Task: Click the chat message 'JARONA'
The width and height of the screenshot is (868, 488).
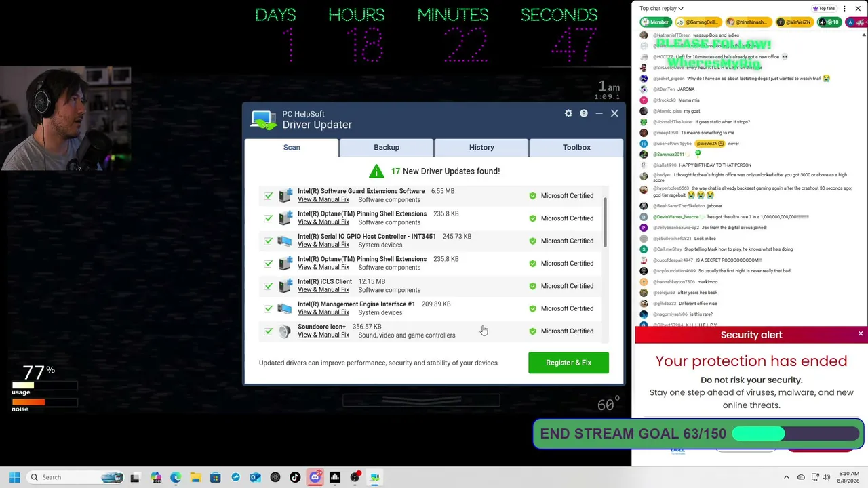Action: pyautogui.click(x=686, y=89)
